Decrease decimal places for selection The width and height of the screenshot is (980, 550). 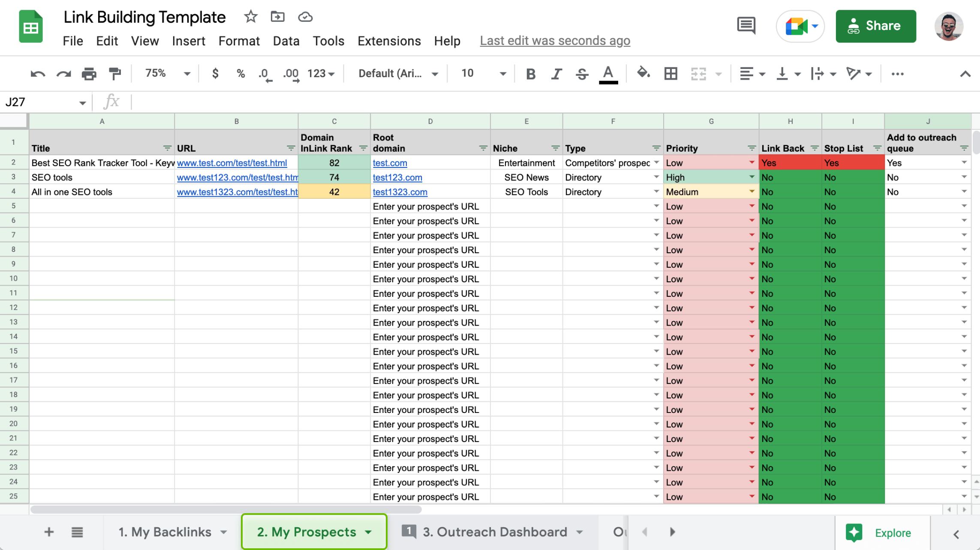[x=265, y=73]
